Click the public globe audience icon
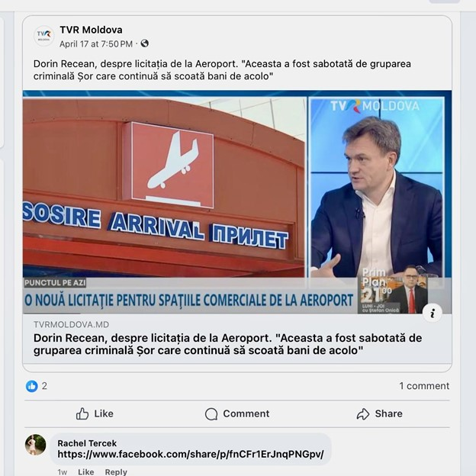476x476 pixels. [144, 43]
